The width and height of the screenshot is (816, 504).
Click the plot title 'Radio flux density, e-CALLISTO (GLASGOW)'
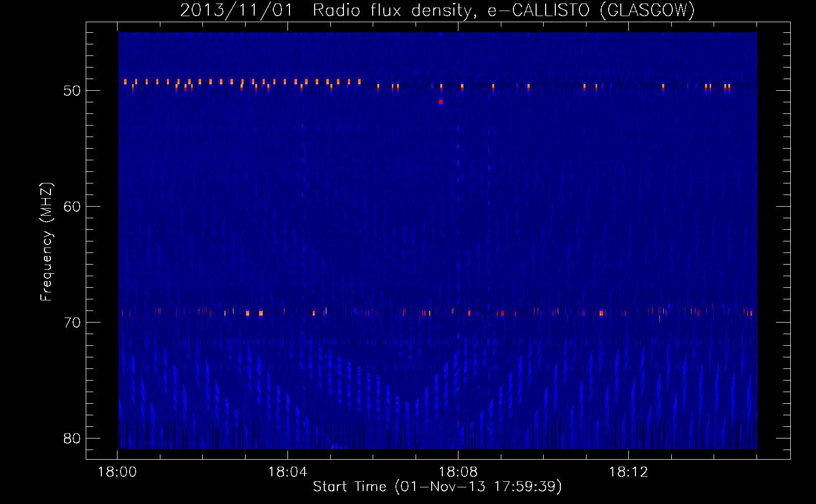(504, 10)
